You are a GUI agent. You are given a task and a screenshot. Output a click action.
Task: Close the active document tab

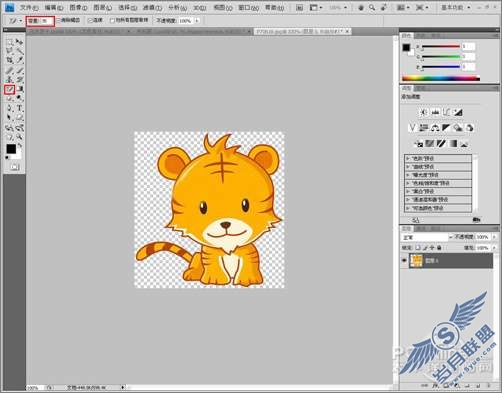click(x=347, y=31)
